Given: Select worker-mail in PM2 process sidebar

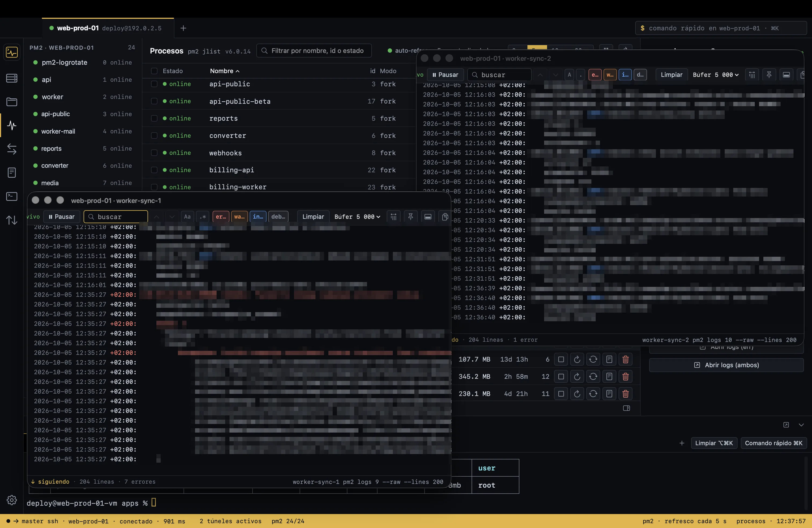Looking at the screenshot, I should point(82,131).
